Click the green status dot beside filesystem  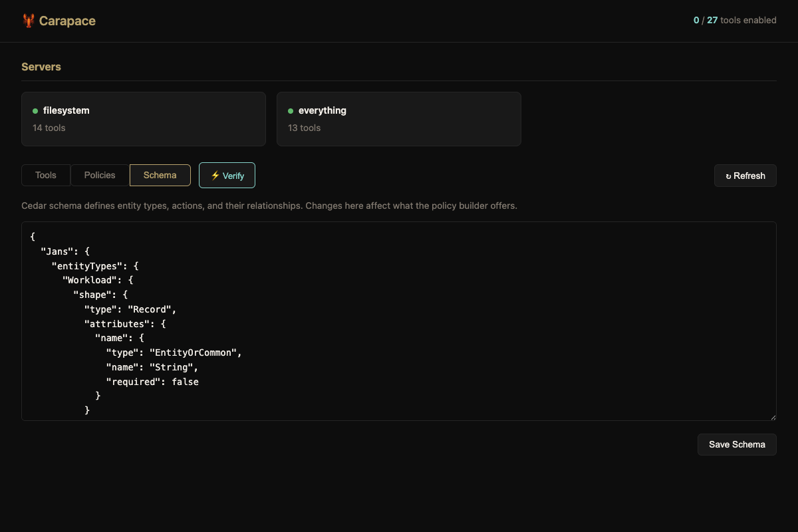[x=35, y=111]
